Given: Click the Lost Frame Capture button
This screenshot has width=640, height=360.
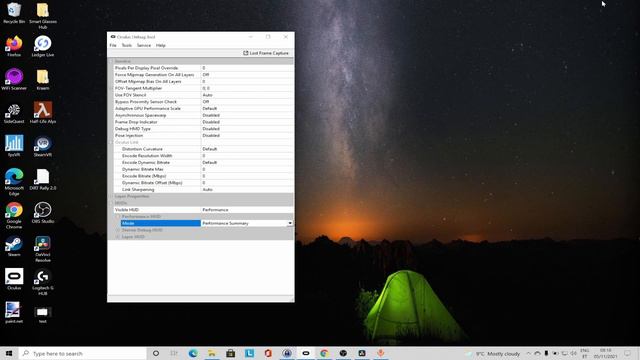Looking at the screenshot, I should [x=266, y=53].
